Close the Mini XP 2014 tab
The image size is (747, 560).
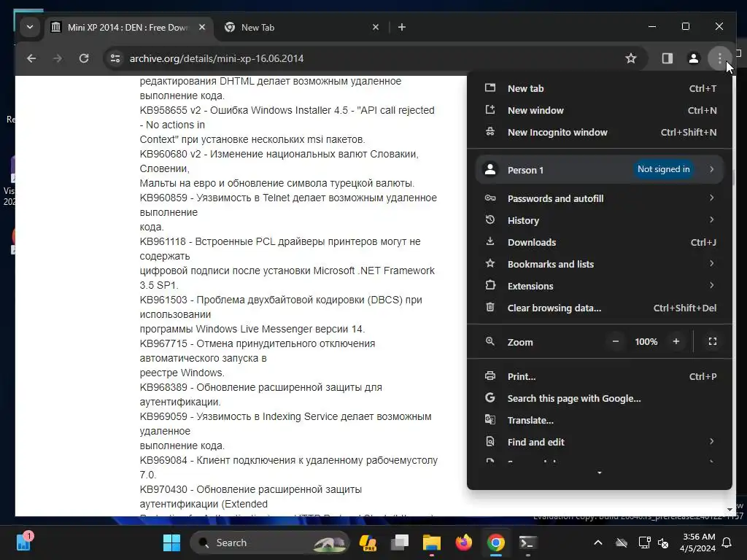pos(202,27)
